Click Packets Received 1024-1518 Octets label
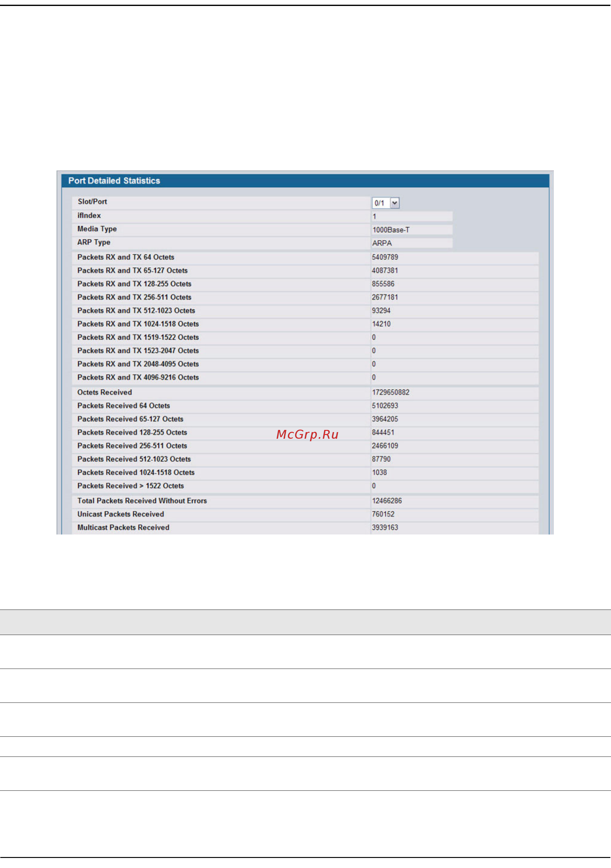 pos(136,473)
